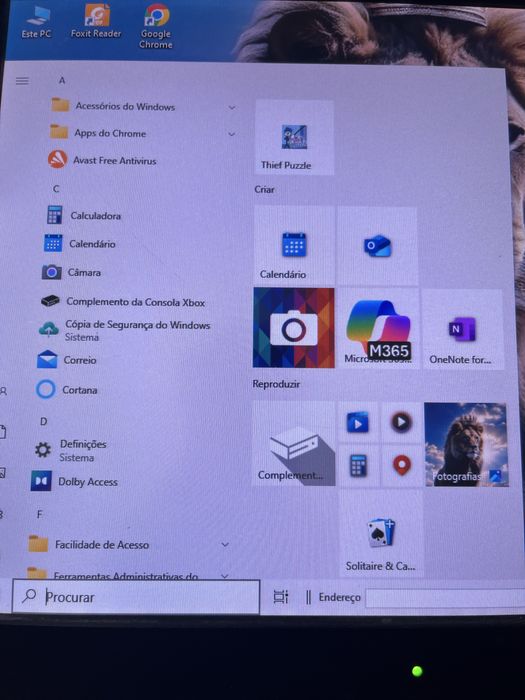This screenshot has width=525, height=700.
Task: Open Google Chrome desktop shortcut
Action: click(156, 26)
